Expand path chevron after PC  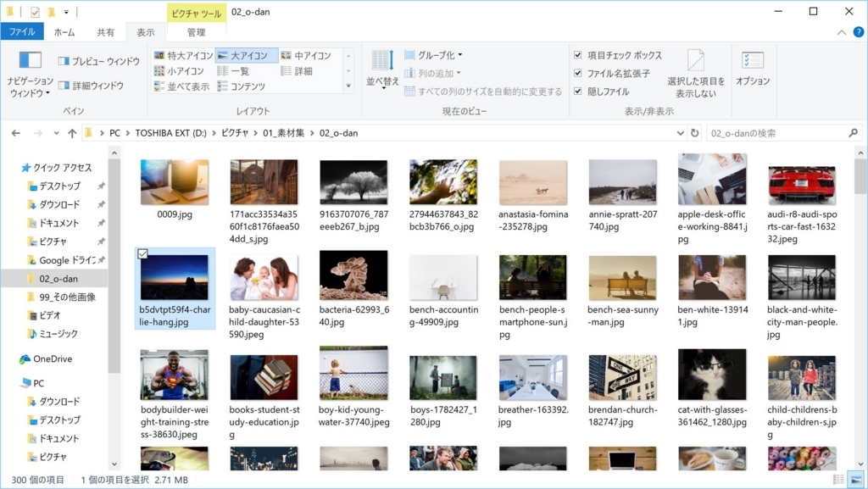point(128,133)
